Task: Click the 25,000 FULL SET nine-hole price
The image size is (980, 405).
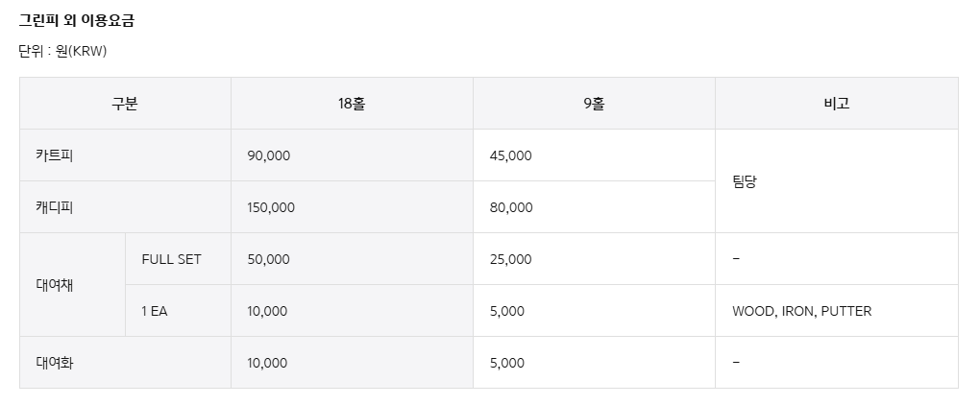Action: [510, 259]
